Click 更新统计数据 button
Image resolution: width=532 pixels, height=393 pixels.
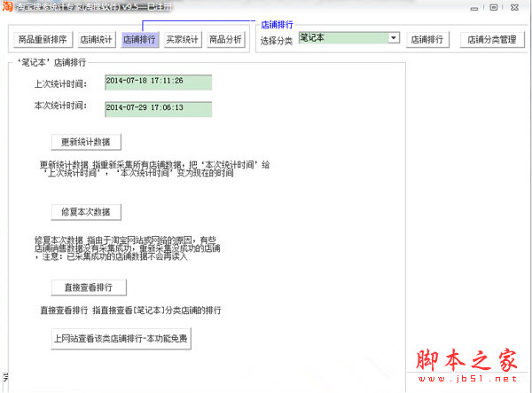[86, 142]
